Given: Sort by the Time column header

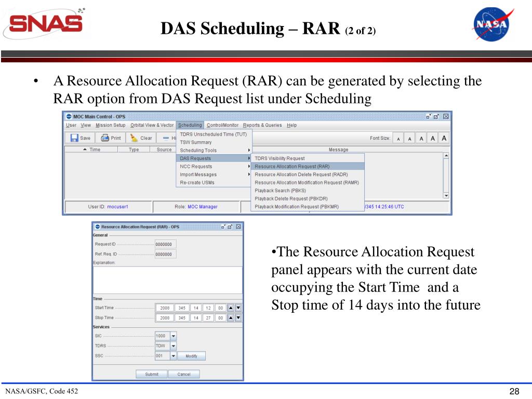Looking at the screenshot, I should 91,150.
